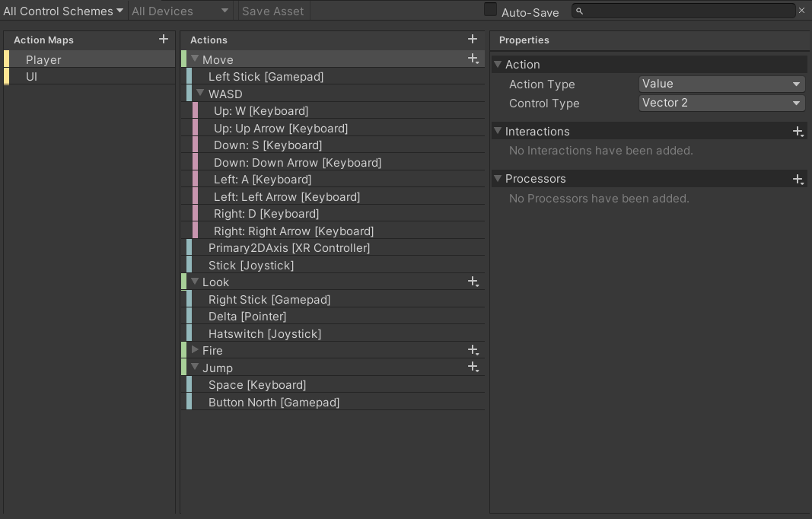This screenshot has height=519, width=812.
Task: Collapse the WASD composite binding
Action: (201, 94)
